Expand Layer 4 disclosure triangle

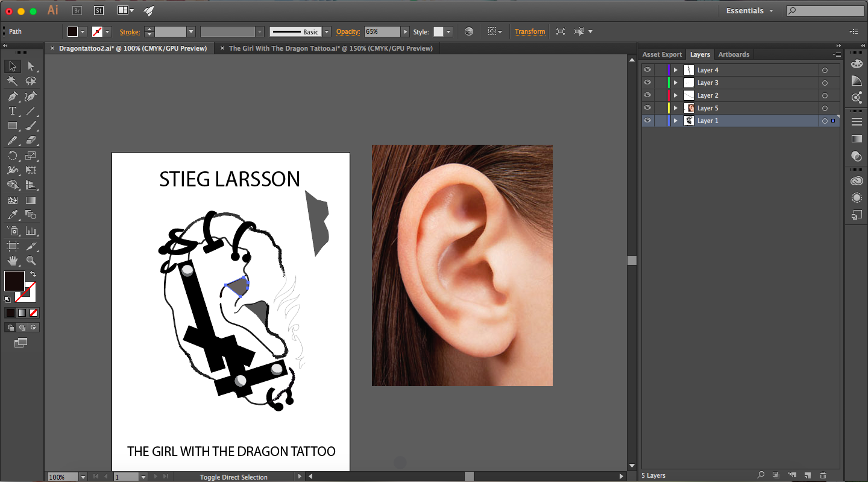pos(676,70)
